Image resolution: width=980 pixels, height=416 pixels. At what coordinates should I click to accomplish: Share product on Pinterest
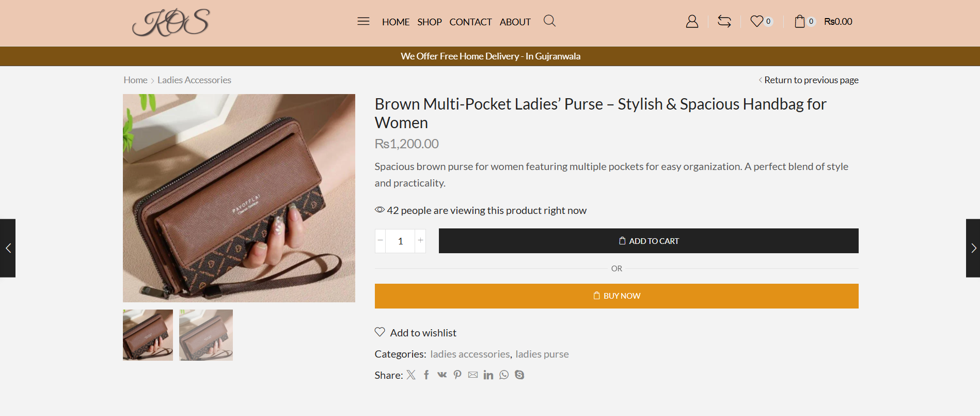457,375
